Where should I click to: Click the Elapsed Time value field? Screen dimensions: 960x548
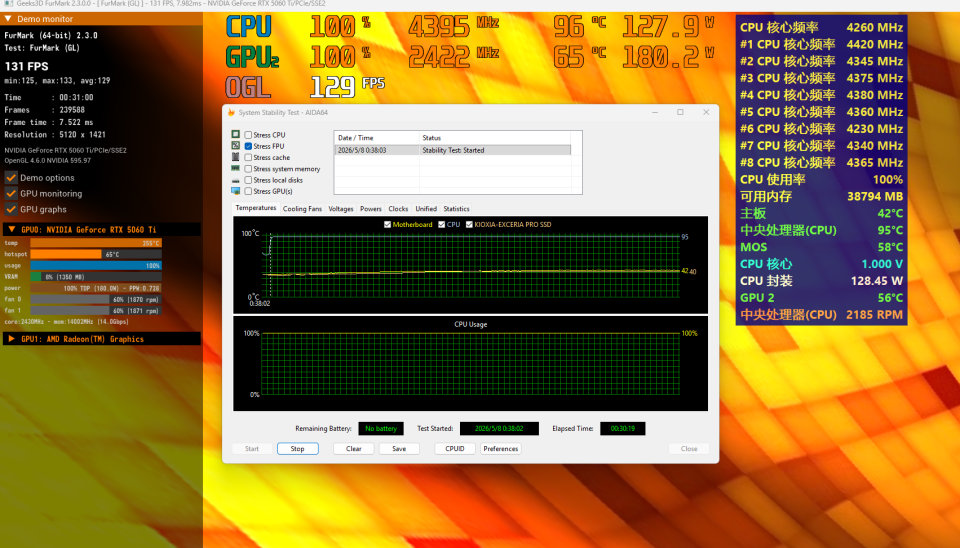point(623,429)
